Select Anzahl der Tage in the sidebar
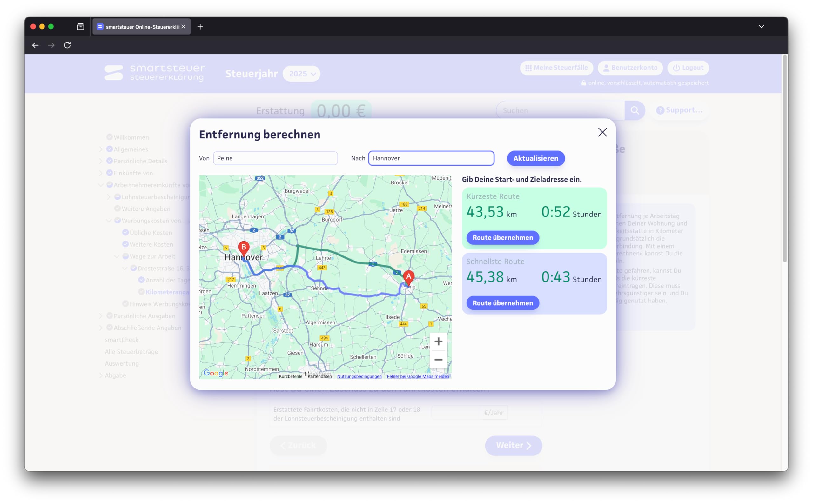Image resolution: width=813 pixels, height=504 pixels. [168, 280]
